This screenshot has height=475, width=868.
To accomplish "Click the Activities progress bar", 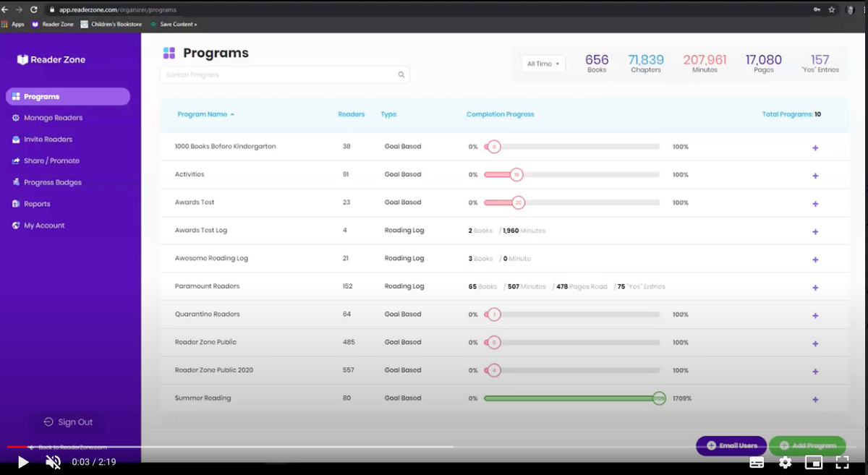I will coord(571,174).
